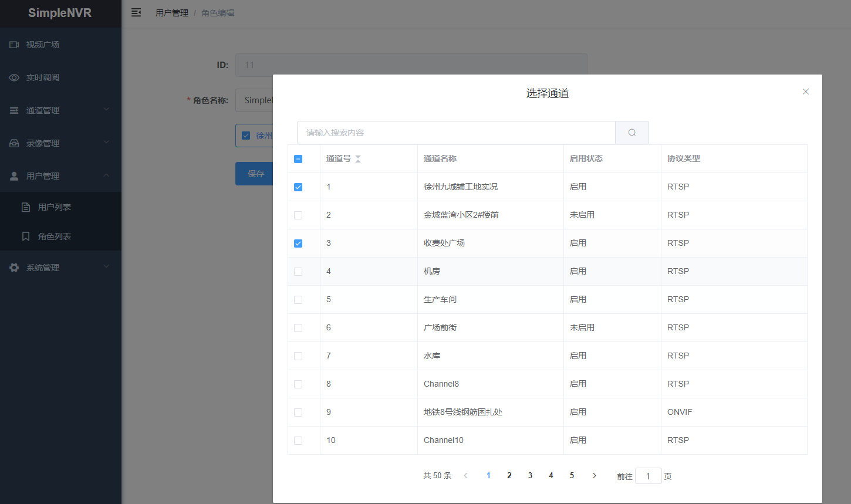The image size is (851, 504).
Task: Check channel 9 地铁8号线钢筋困扎处
Action: click(x=298, y=412)
